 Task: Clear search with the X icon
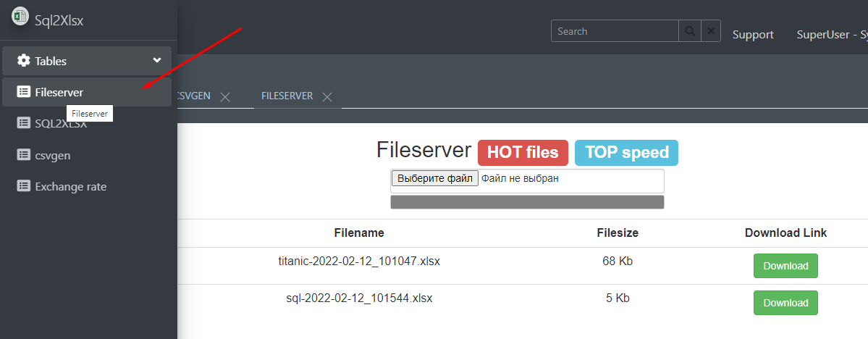711,31
